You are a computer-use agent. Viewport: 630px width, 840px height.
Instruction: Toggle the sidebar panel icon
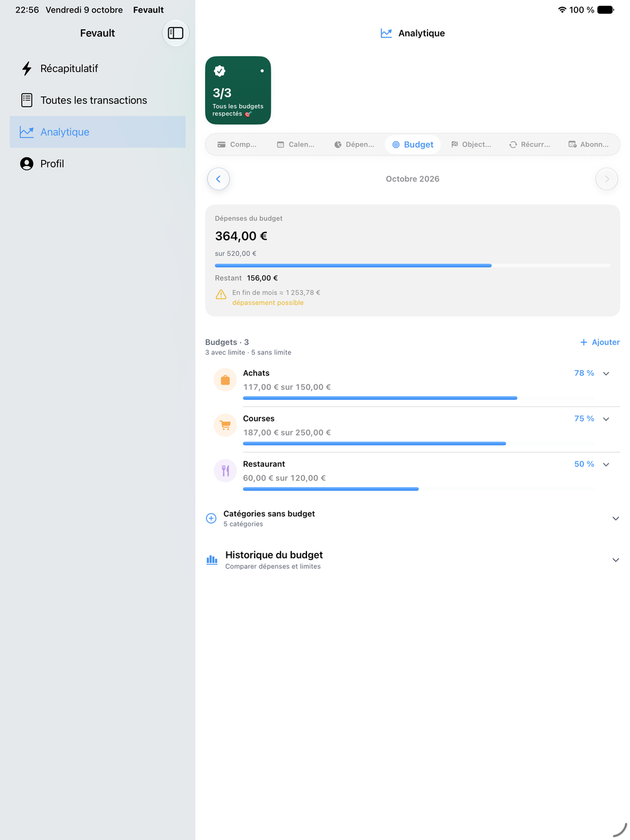tap(175, 33)
